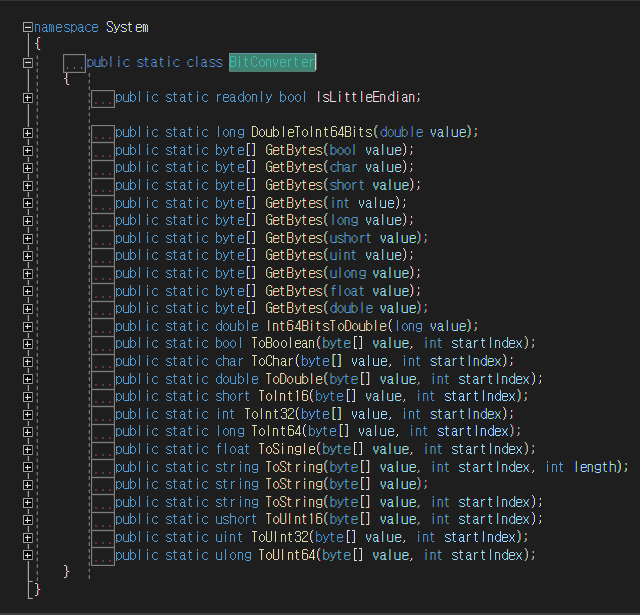Image resolution: width=640 pixels, height=615 pixels.
Task: Click the ToInt16 method name
Action: click(x=283, y=396)
